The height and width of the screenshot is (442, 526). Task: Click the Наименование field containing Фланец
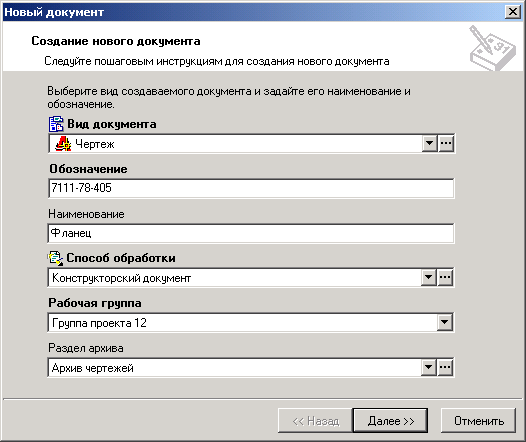(x=251, y=233)
